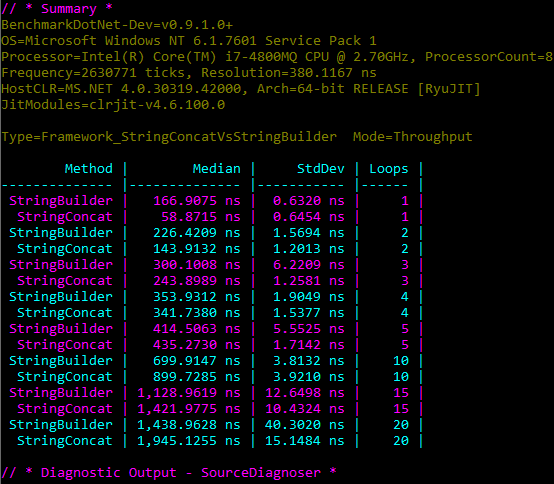Click median value '1,945.1255 ns'
The height and width of the screenshot is (484, 554).
coord(189,441)
